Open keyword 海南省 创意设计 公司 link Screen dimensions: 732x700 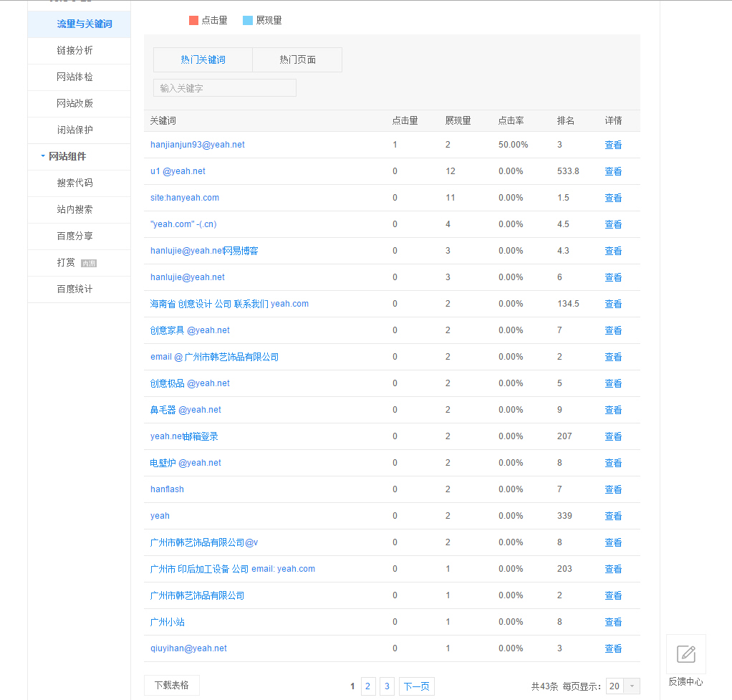[x=229, y=304]
